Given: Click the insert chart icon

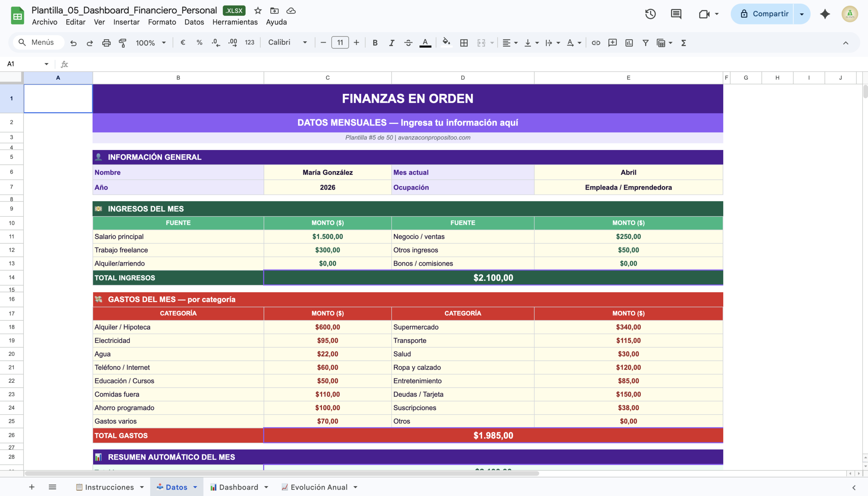Looking at the screenshot, I should point(629,43).
